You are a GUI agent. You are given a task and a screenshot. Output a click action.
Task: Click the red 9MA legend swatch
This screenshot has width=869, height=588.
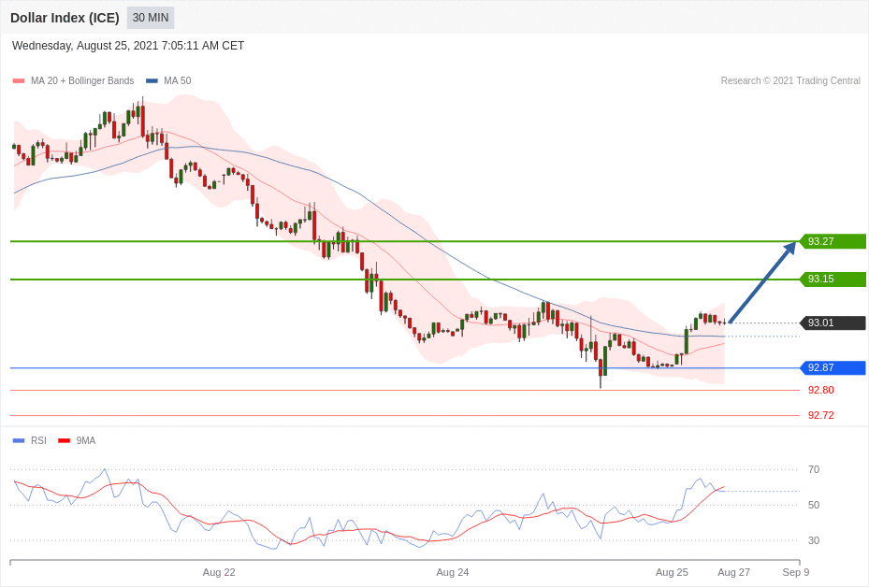click(65, 440)
